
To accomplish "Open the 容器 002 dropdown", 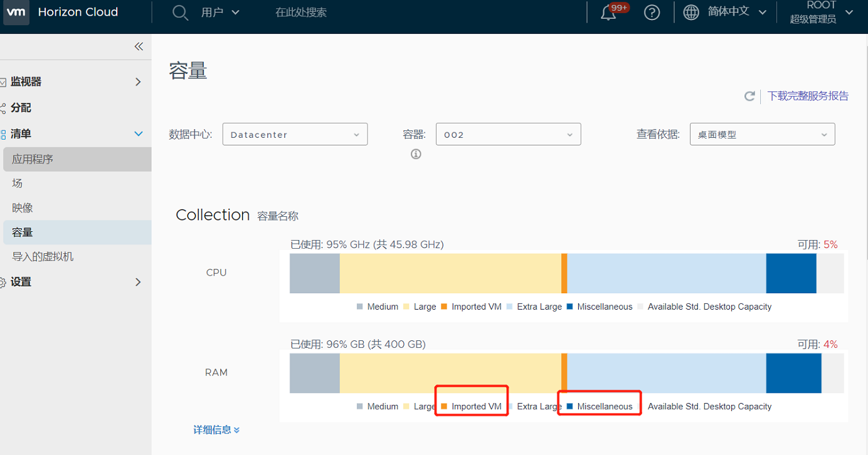I will point(509,134).
